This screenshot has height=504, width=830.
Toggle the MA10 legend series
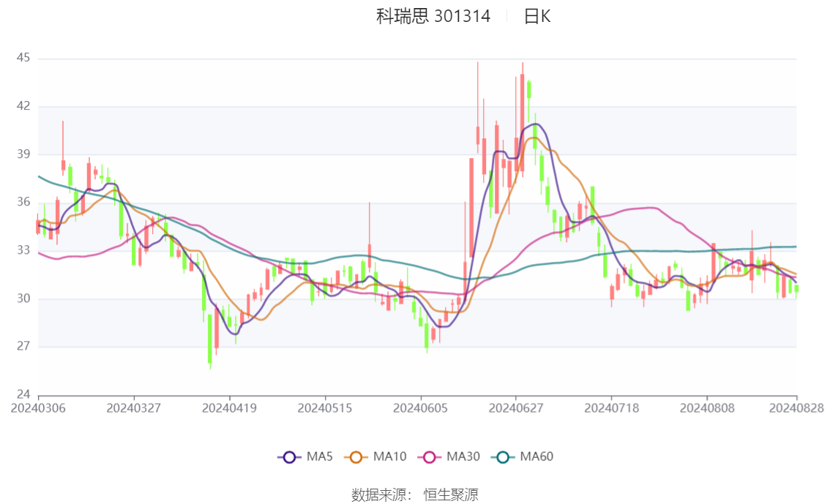pyautogui.click(x=375, y=457)
